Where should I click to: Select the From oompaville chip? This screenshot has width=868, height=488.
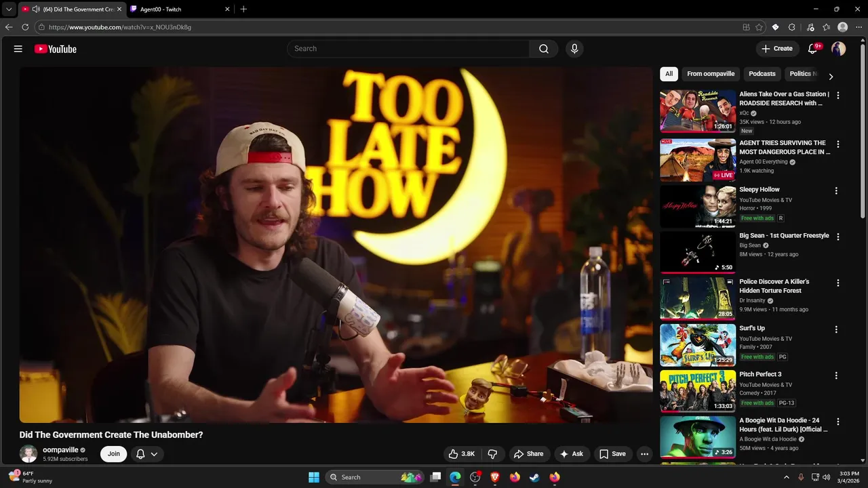click(x=711, y=74)
